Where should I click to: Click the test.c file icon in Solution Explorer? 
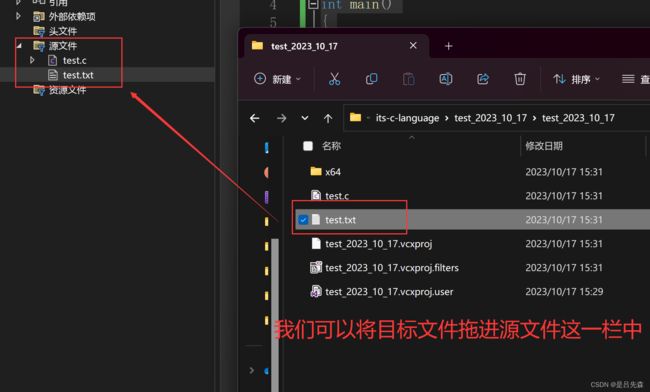[53, 60]
